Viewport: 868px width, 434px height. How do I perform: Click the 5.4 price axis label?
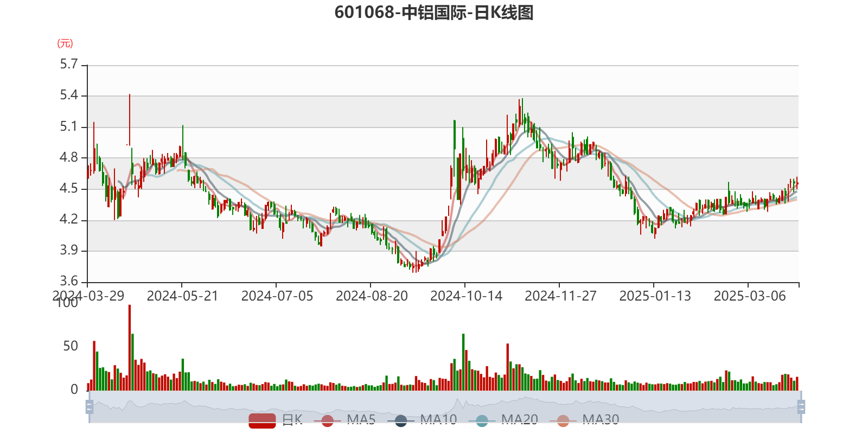point(69,96)
